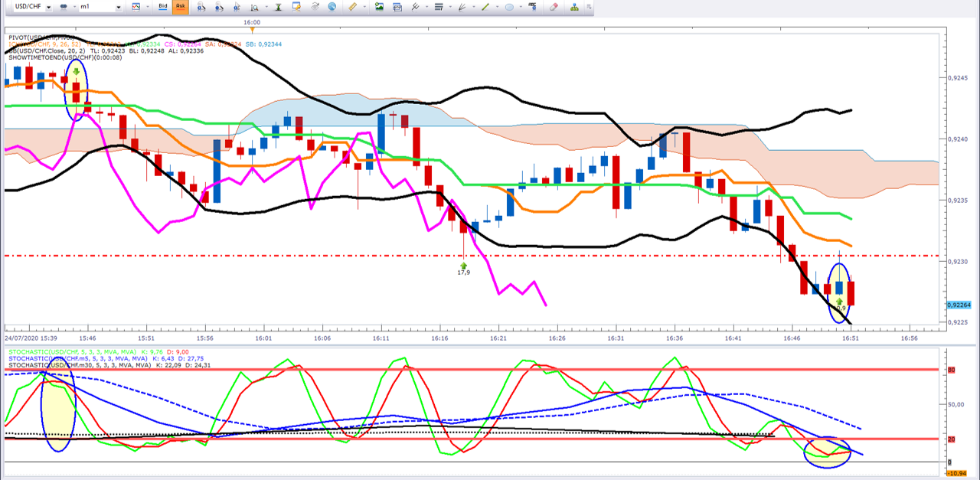The image size is (980, 480).
Task: Open the toolbar overflow options icon
Action: pyautogui.click(x=589, y=8)
